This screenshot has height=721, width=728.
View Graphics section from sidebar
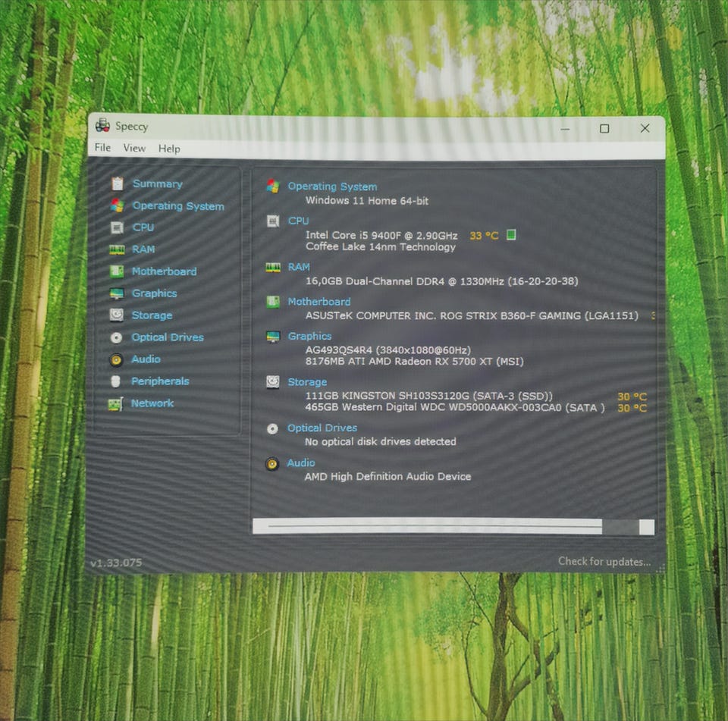pos(154,293)
